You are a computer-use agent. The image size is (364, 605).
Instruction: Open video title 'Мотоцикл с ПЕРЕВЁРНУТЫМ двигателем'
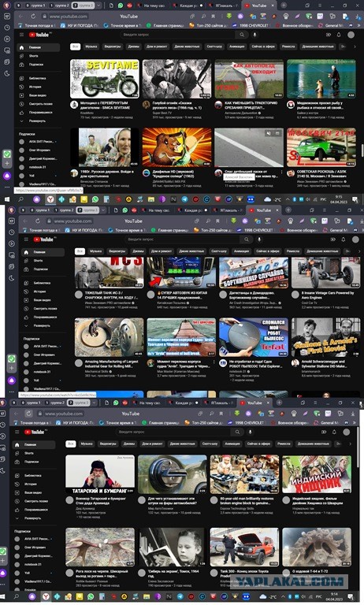coord(105,106)
